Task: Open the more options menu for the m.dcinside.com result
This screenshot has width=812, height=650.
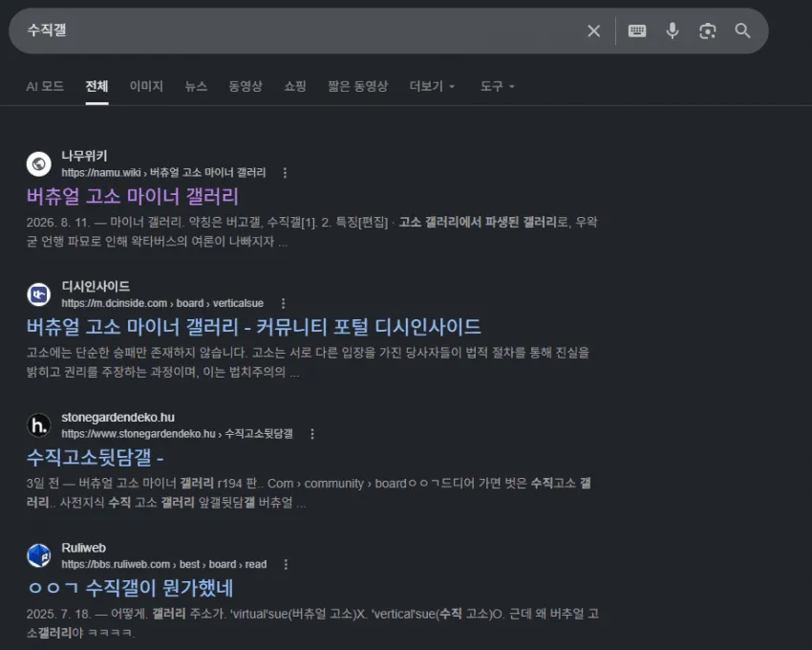Action: (x=283, y=303)
